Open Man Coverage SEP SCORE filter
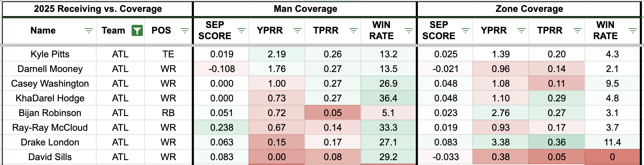The height and width of the screenshot is (165, 644). coord(241,31)
